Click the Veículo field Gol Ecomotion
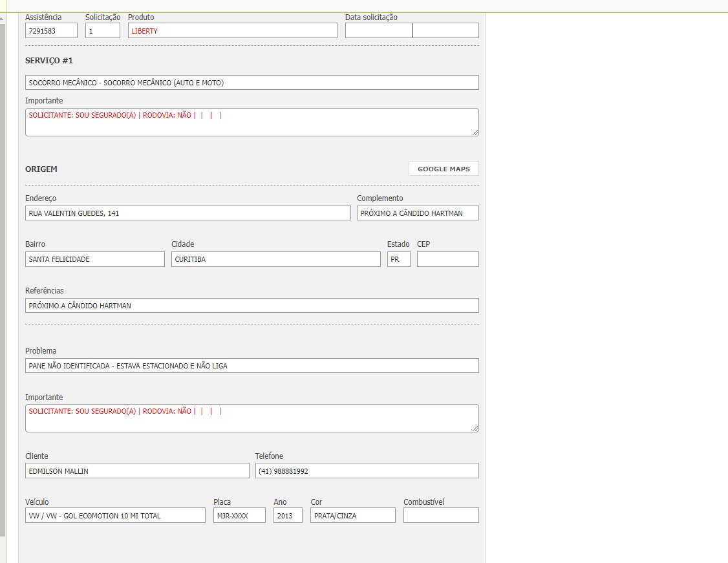 point(115,515)
